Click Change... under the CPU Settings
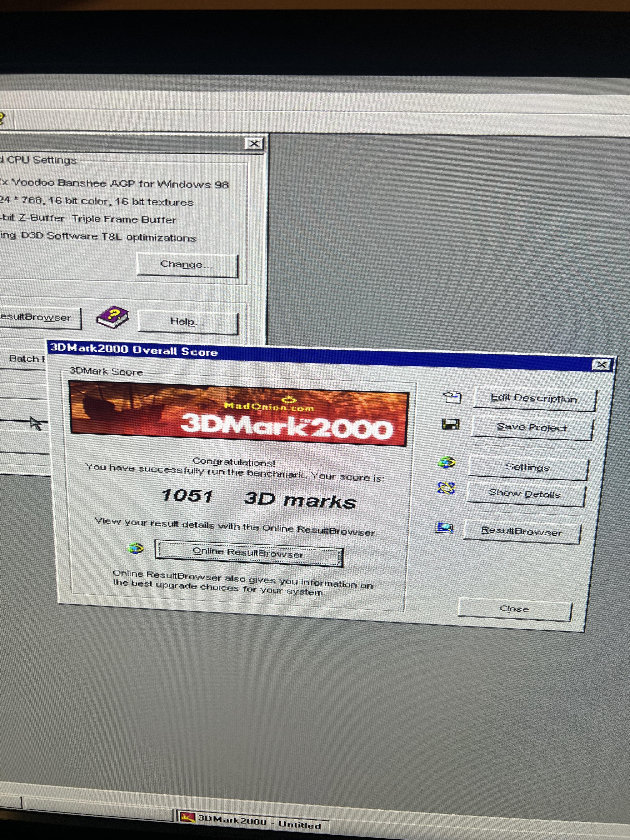Viewport: 630px width, 840px height. coord(187,265)
